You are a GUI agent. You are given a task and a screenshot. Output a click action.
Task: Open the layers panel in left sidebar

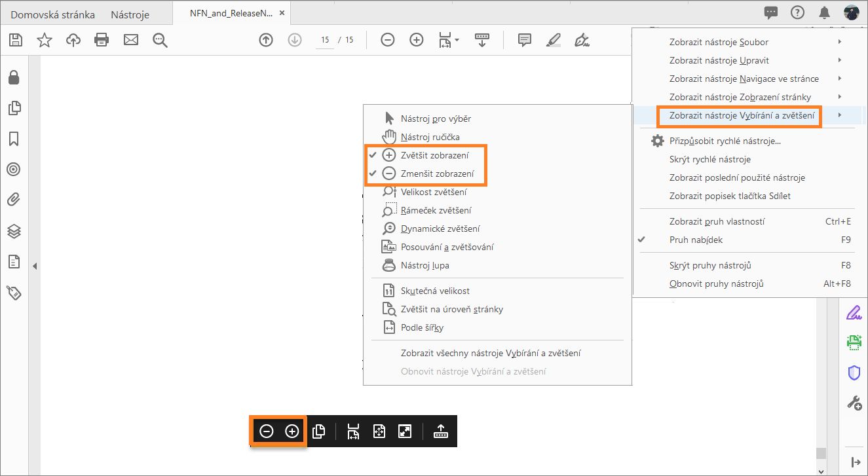click(14, 230)
